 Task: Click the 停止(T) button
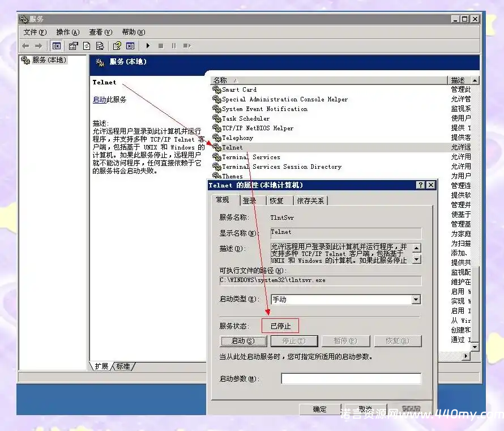click(x=294, y=341)
